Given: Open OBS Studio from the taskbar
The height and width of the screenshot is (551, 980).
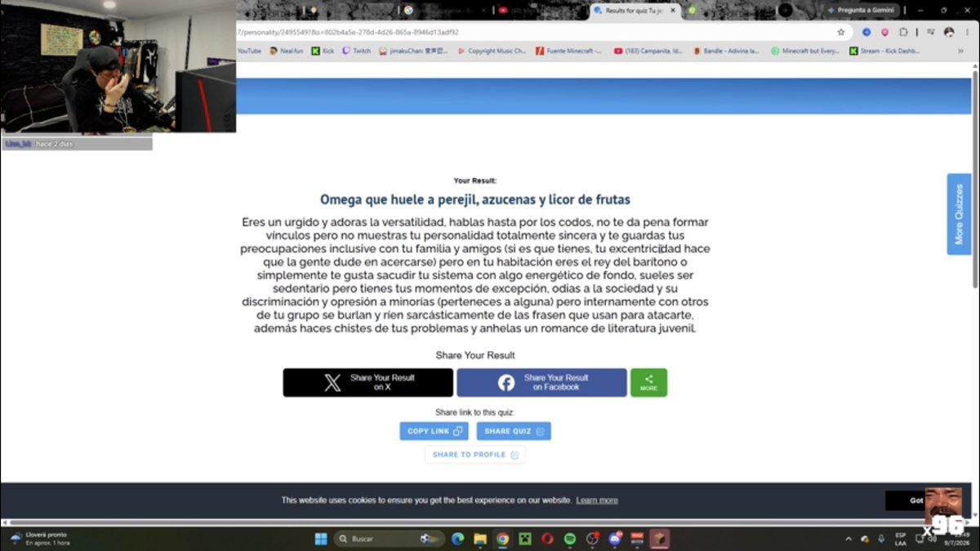Looking at the screenshot, I should (x=592, y=539).
